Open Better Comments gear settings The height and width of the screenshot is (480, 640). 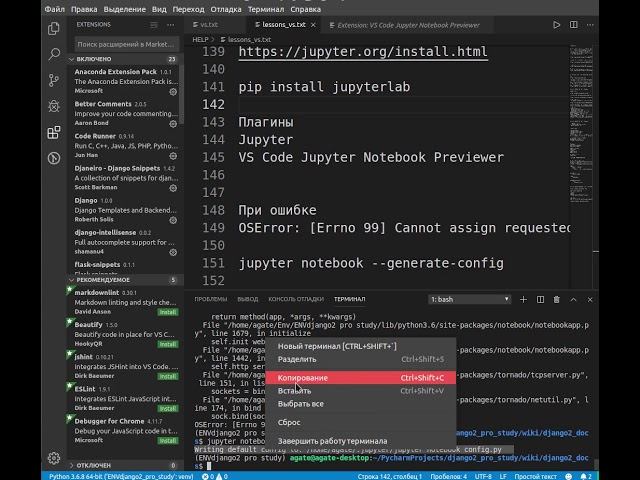point(173,124)
